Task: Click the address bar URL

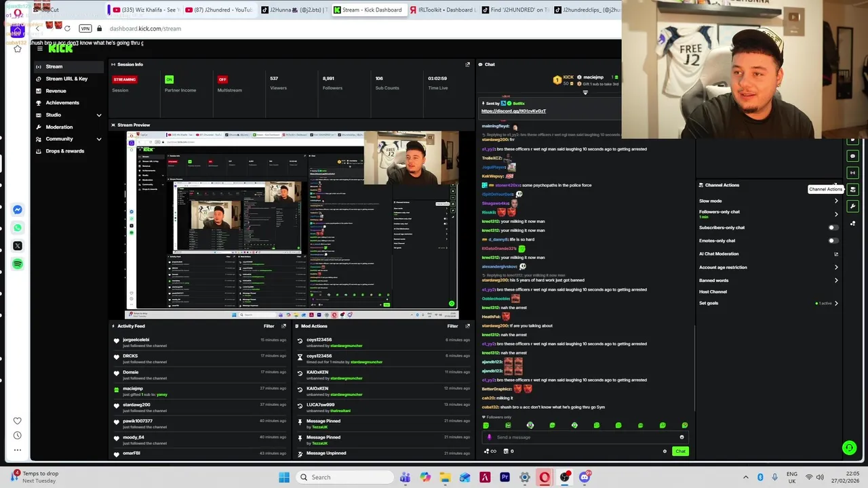Action: (145, 28)
